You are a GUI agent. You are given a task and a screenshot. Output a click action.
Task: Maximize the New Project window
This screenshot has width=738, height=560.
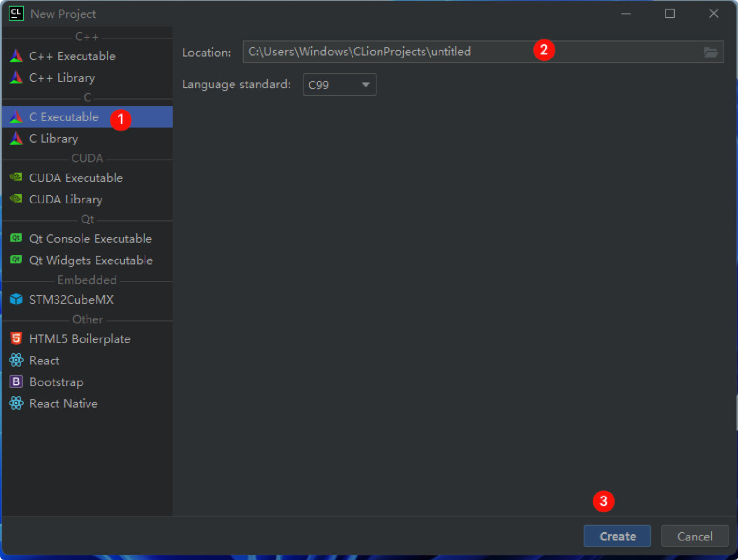670,14
